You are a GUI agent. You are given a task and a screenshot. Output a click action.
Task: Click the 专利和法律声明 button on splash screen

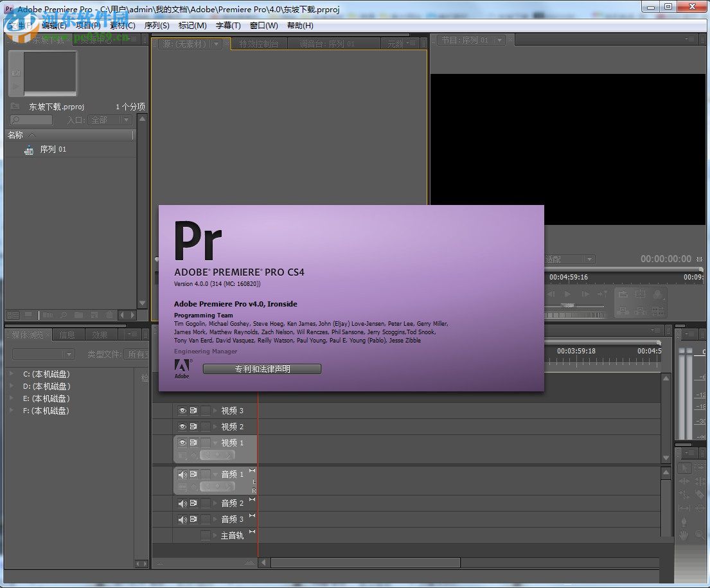point(262,368)
